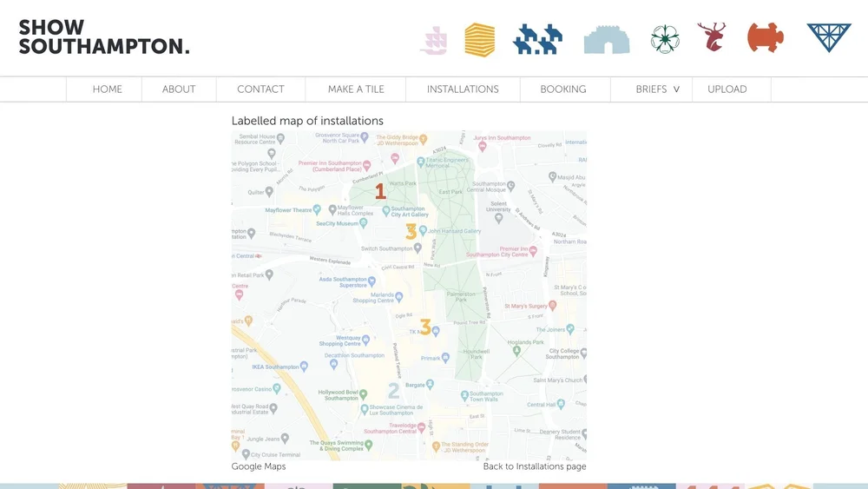Open the Contact page
Screen dimensions: 868x489
pos(260,89)
